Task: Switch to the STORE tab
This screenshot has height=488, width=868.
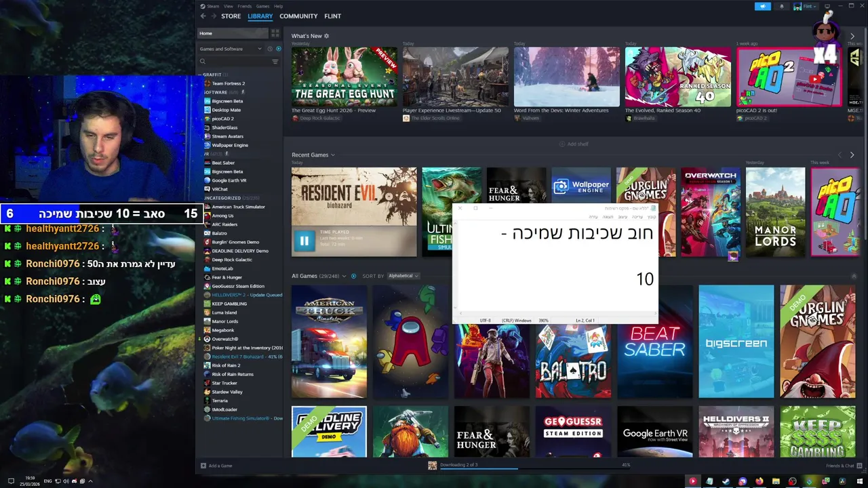Action: click(x=231, y=16)
